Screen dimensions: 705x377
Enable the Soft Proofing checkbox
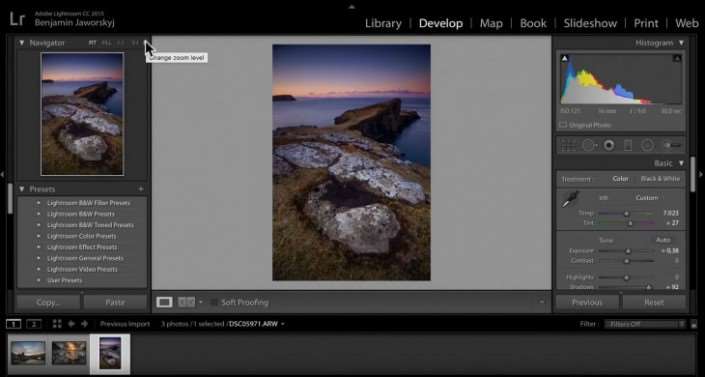tap(214, 302)
